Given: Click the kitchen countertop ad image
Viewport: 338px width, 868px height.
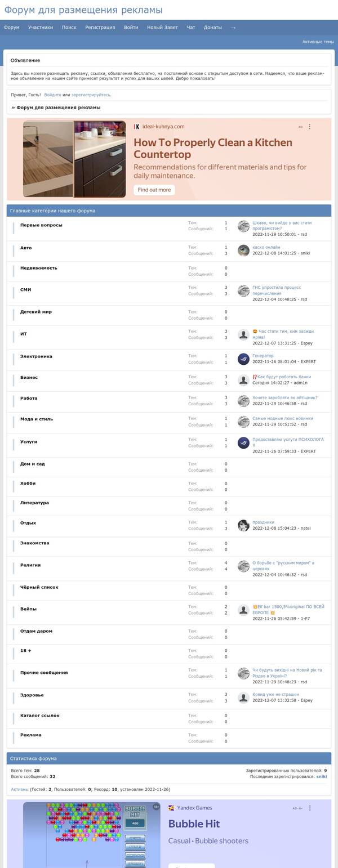Looking at the screenshot, I should 74,159.
